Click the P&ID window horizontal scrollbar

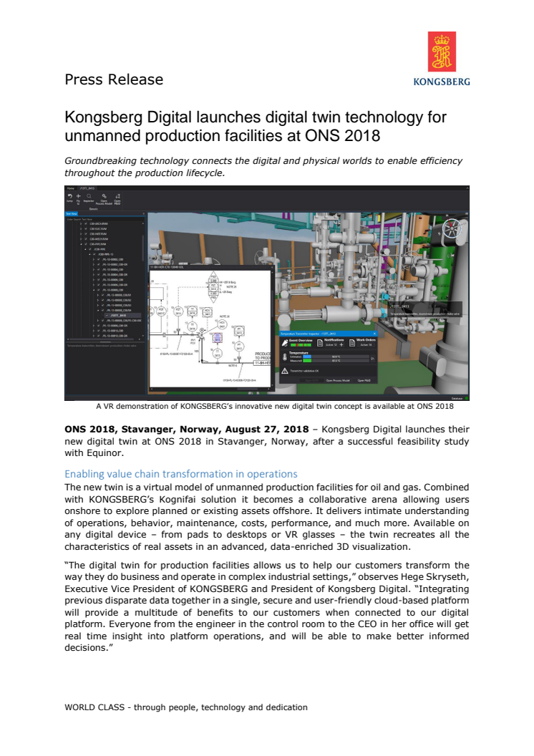[247, 389]
